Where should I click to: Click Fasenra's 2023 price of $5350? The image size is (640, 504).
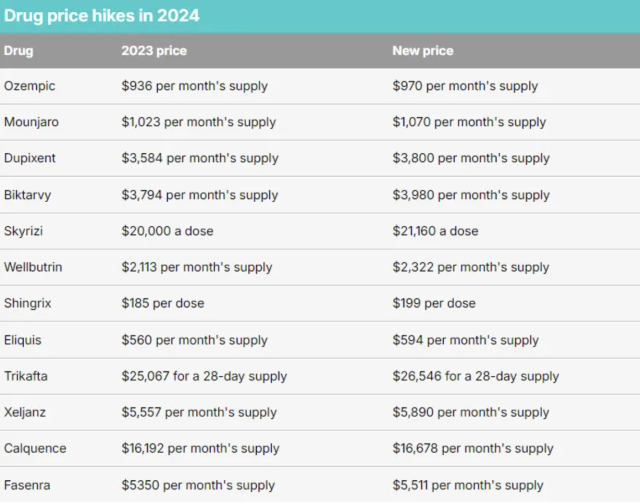click(x=198, y=485)
